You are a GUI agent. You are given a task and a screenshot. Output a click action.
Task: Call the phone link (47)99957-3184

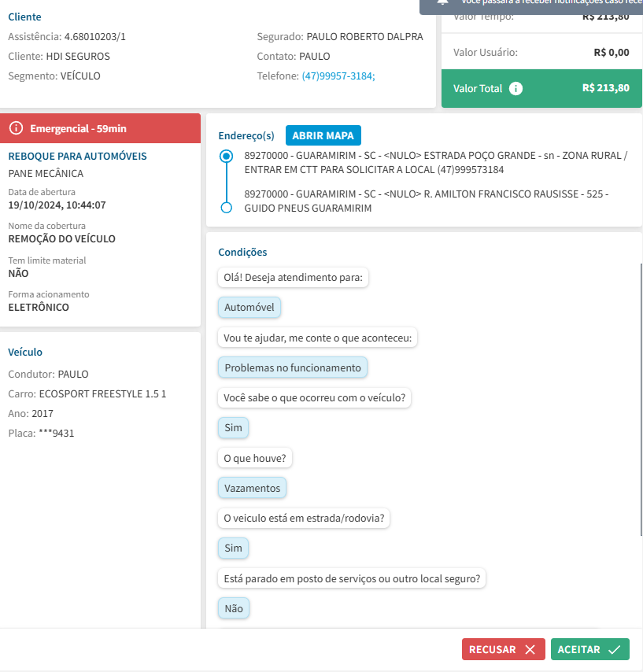(x=338, y=76)
